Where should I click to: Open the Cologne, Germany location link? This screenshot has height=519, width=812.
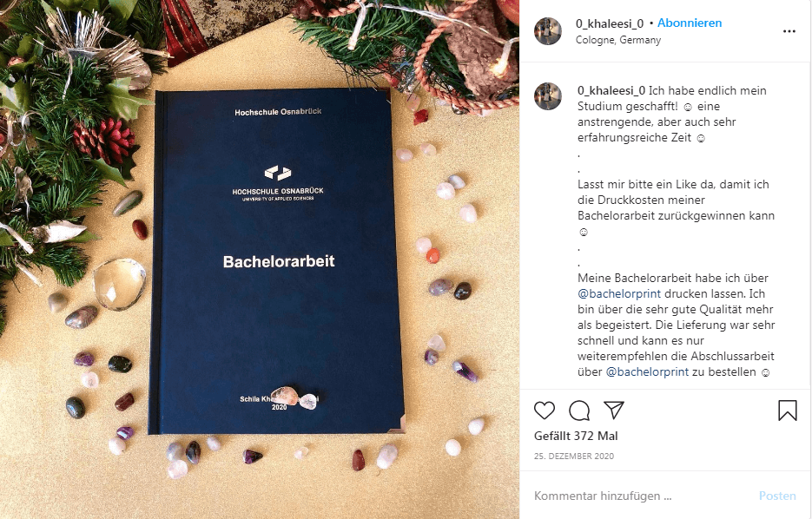[617, 40]
